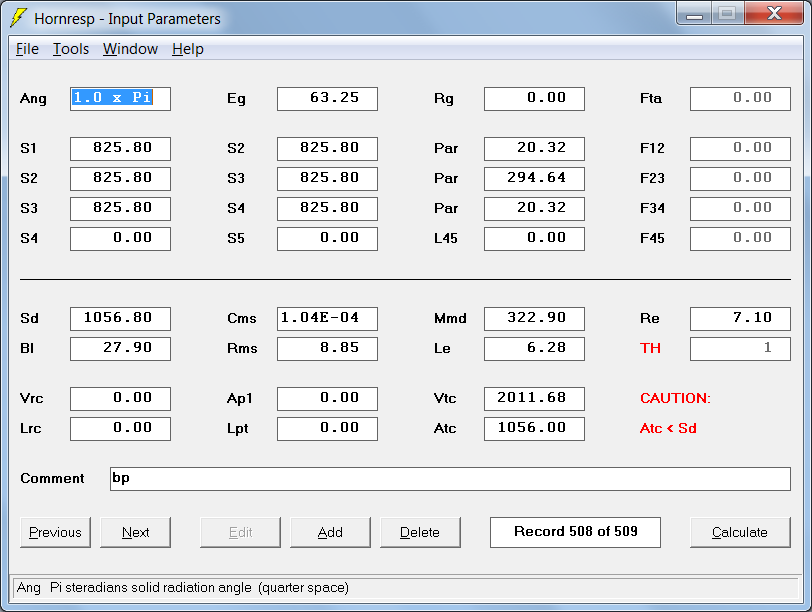Select the Rg input field
The height and width of the screenshot is (612, 812).
tap(534, 98)
